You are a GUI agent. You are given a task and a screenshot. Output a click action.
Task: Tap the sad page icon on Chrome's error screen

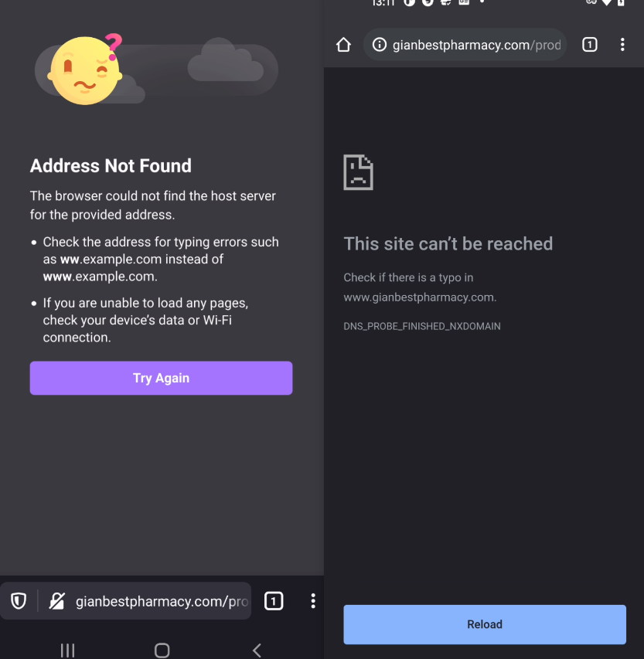point(358,172)
